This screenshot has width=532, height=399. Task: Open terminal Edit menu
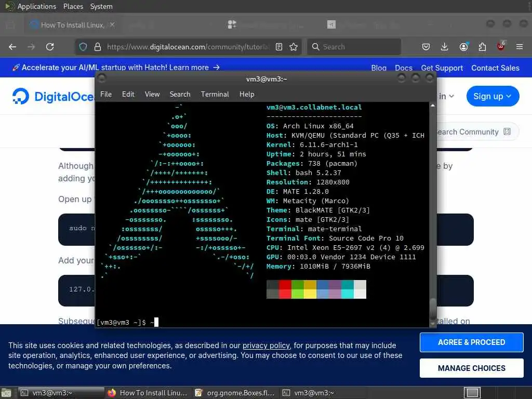pyautogui.click(x=128, y=95)
